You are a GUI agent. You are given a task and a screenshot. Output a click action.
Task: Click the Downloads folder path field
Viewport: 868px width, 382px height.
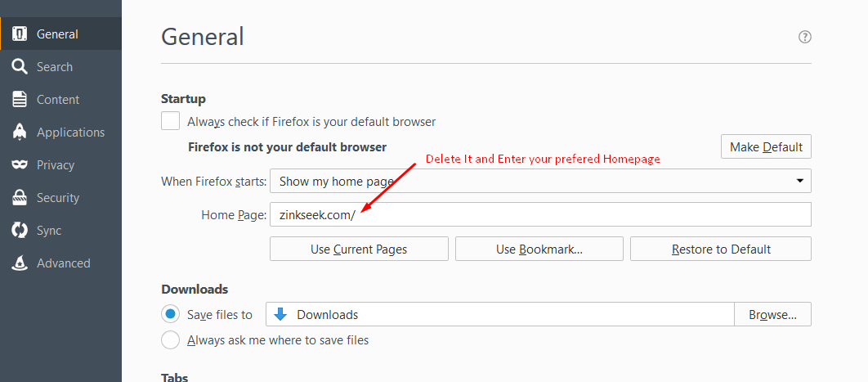pos(500,314)
